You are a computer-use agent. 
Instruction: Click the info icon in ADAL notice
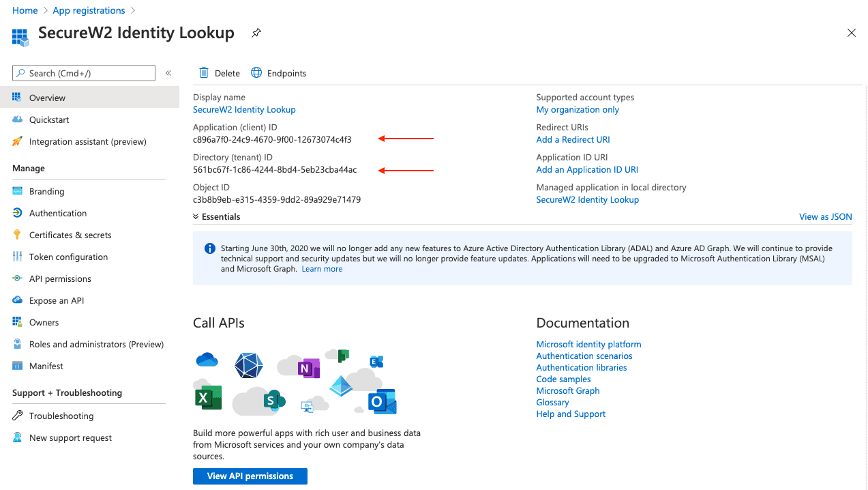210,248
